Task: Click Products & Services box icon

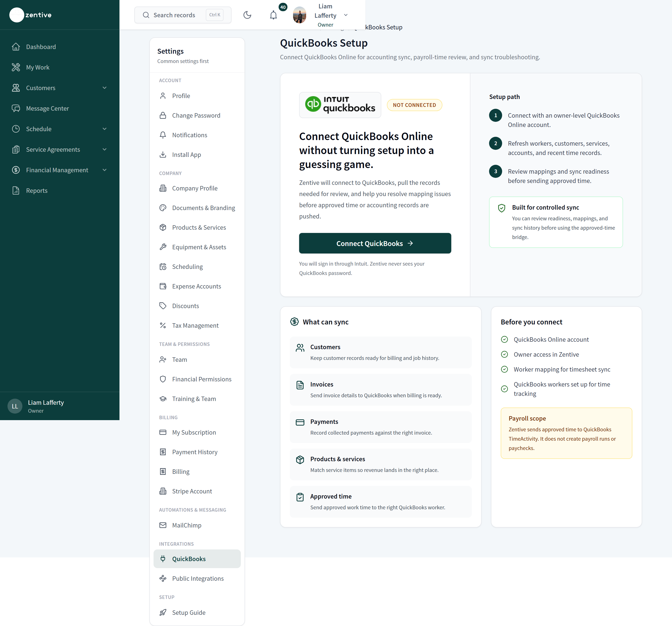Action: pyautogui.click(x=163, y=227)
